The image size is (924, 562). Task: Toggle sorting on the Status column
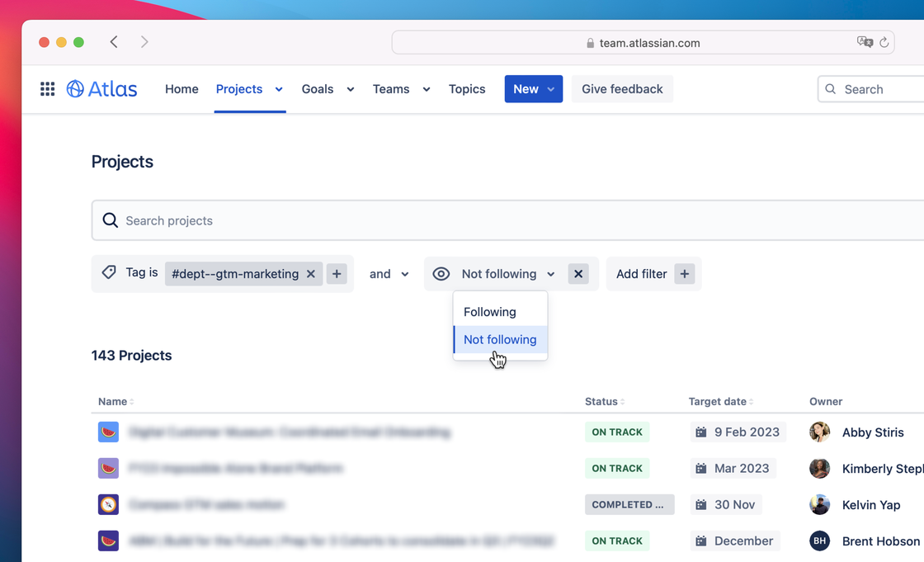(623, 401)
